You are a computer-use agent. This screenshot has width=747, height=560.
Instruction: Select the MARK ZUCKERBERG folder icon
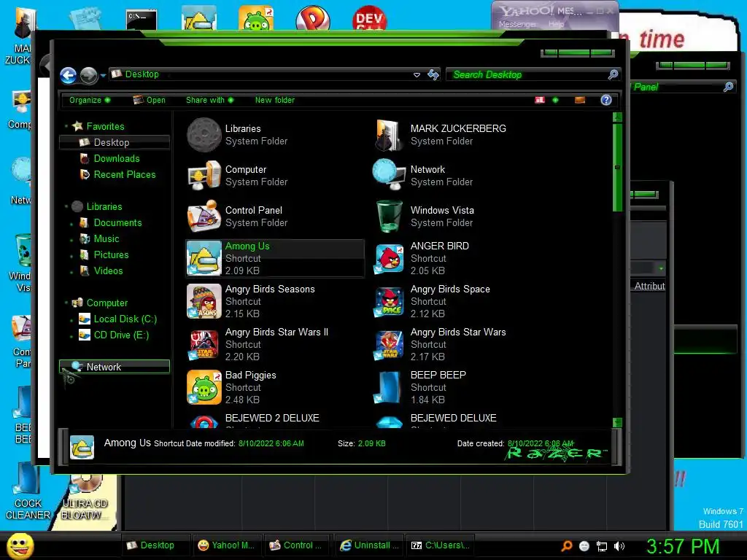389,135
